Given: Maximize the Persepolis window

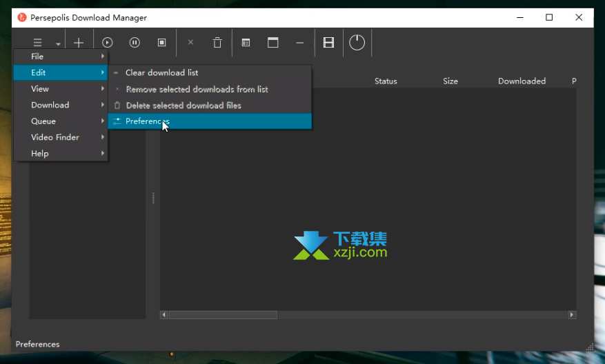Looking at the screenshot, I should [x=549, y=17].
